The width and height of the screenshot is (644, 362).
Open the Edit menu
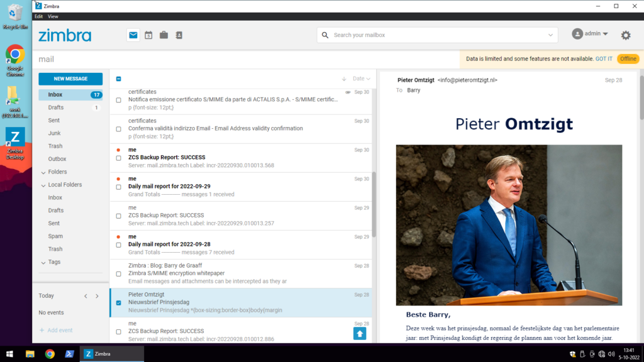coord(40,16)
